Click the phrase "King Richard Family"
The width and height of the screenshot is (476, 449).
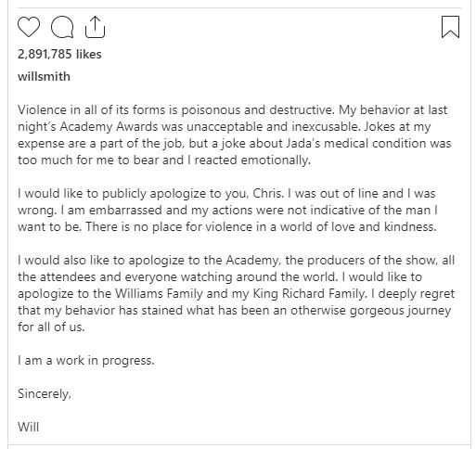click(x=309, y=293)
